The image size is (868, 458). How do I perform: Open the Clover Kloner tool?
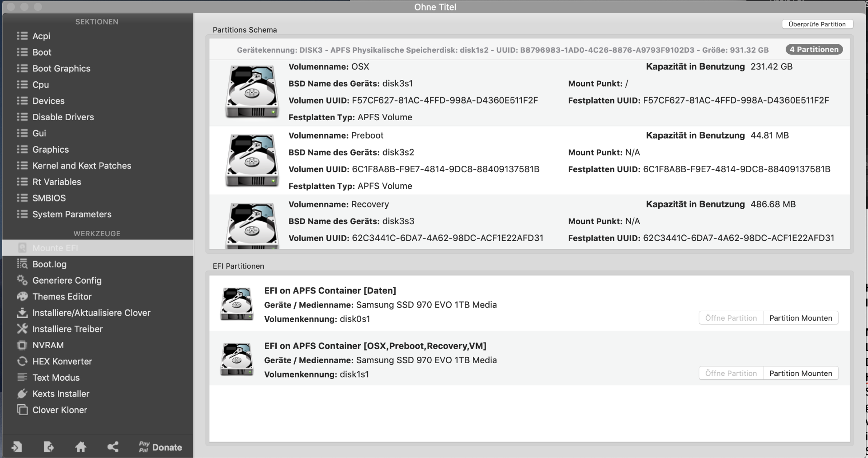[x=60, y=410]
